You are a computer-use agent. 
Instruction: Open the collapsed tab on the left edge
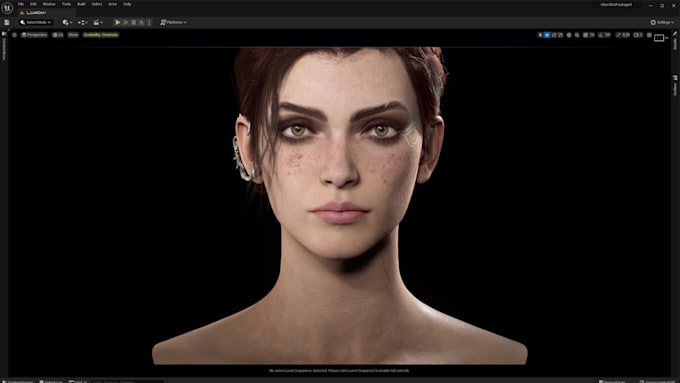click(4, 46)
